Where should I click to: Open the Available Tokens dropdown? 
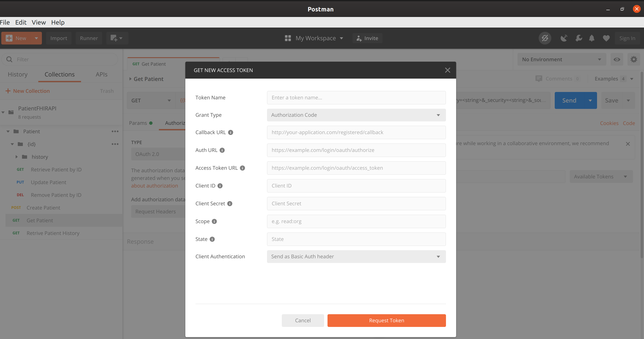[x=601, y=176]
